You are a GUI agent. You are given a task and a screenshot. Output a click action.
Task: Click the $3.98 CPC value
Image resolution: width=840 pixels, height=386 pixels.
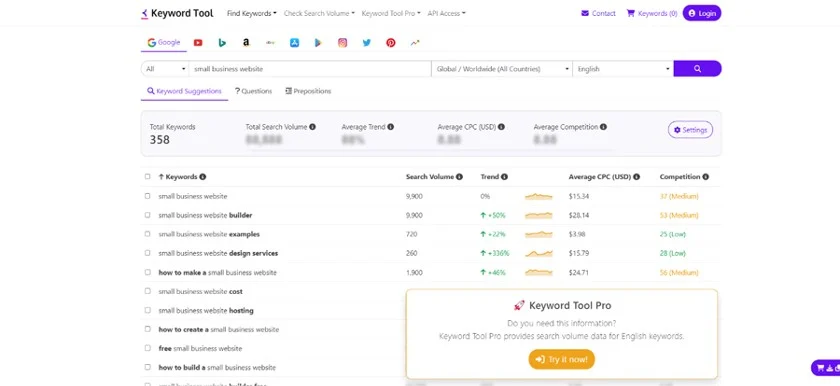(577, 234)
